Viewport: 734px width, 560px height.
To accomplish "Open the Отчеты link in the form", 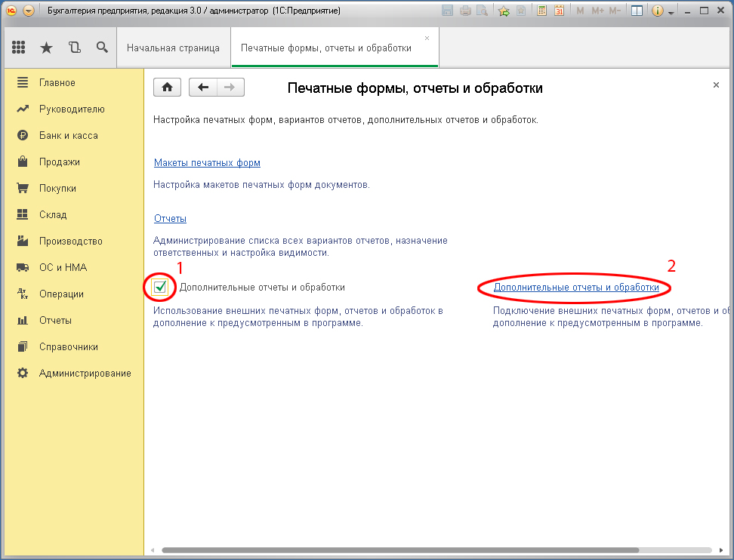I will tap(170, 218).
